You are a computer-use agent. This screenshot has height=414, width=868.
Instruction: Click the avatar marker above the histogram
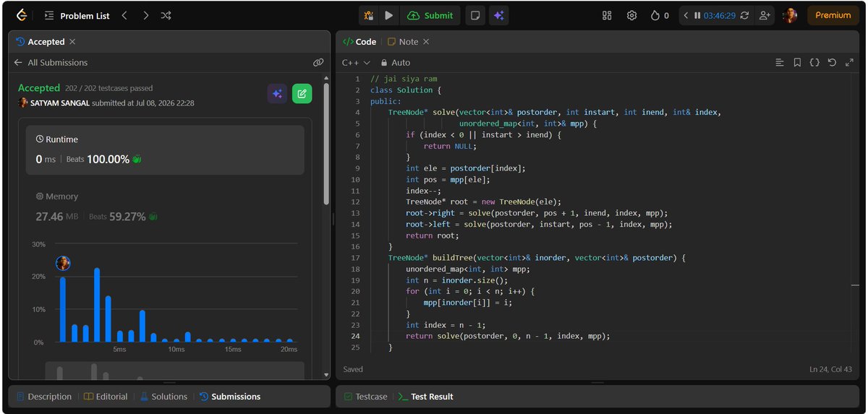pyautogui.click(x=63, y=263)
